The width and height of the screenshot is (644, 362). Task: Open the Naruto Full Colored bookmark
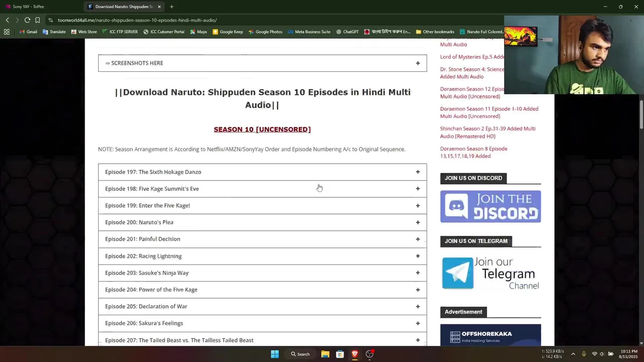[480, 32]
